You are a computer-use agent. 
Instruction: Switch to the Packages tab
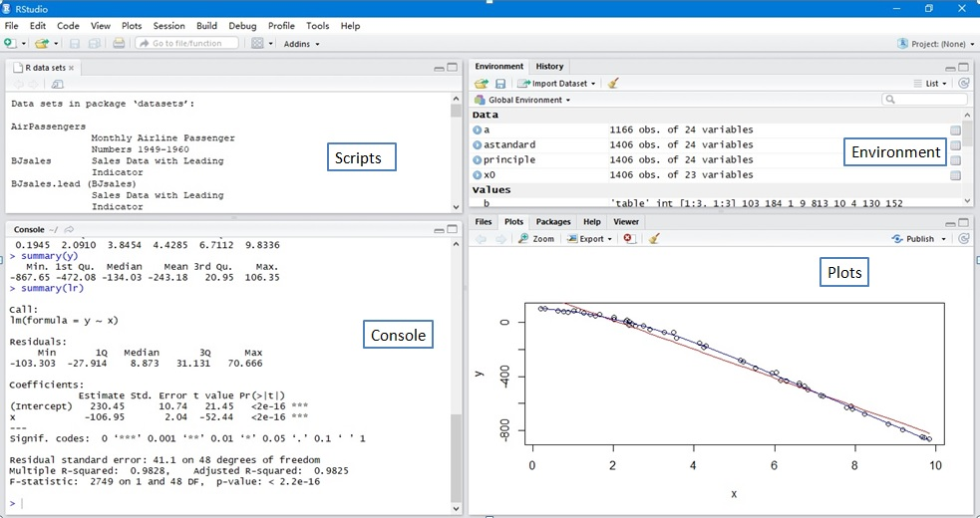tap(553, 222)
